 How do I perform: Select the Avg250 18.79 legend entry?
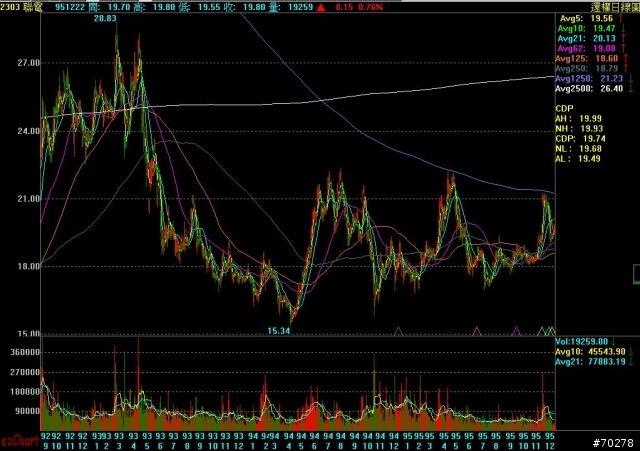587,69
